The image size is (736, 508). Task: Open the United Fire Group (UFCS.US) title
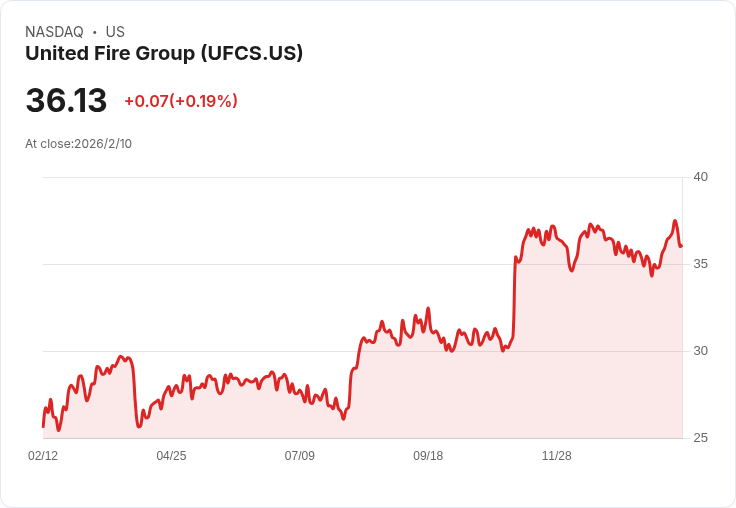(164, 54)
